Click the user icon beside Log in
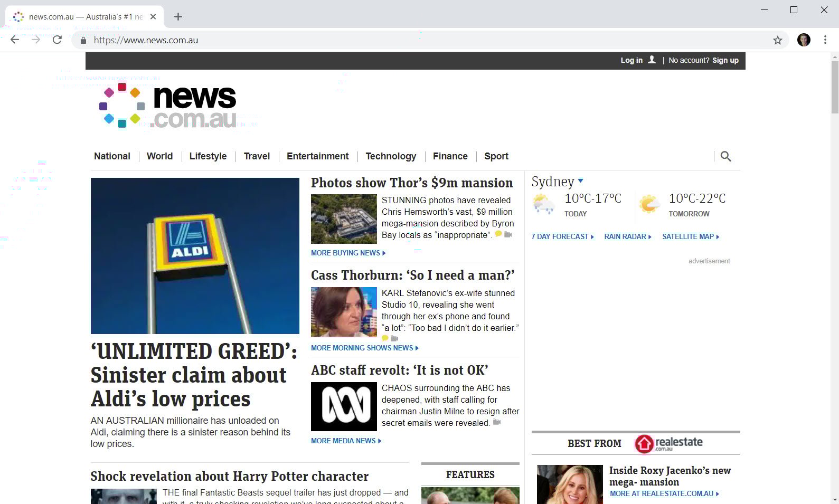839x504 pixels. point(652,60)
